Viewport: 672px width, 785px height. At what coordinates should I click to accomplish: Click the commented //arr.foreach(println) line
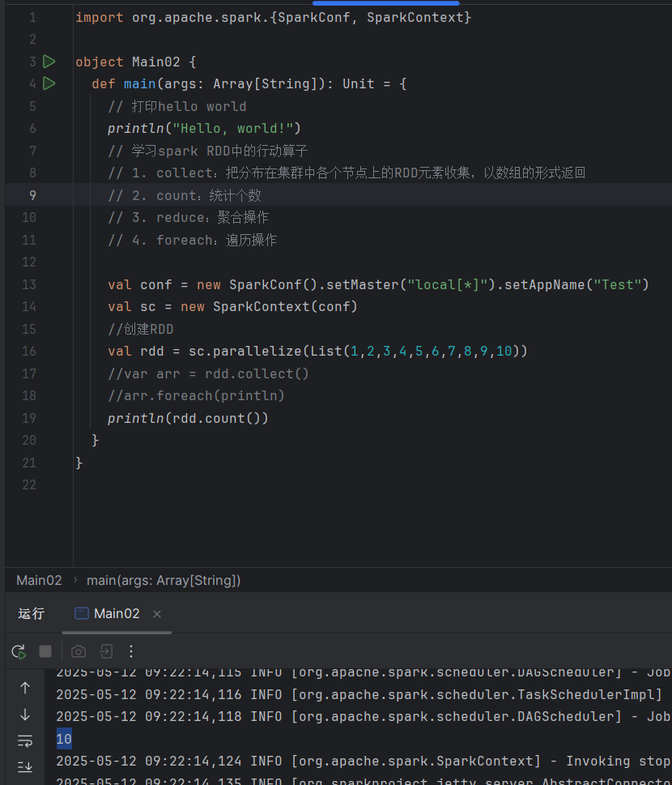[196, 395]
